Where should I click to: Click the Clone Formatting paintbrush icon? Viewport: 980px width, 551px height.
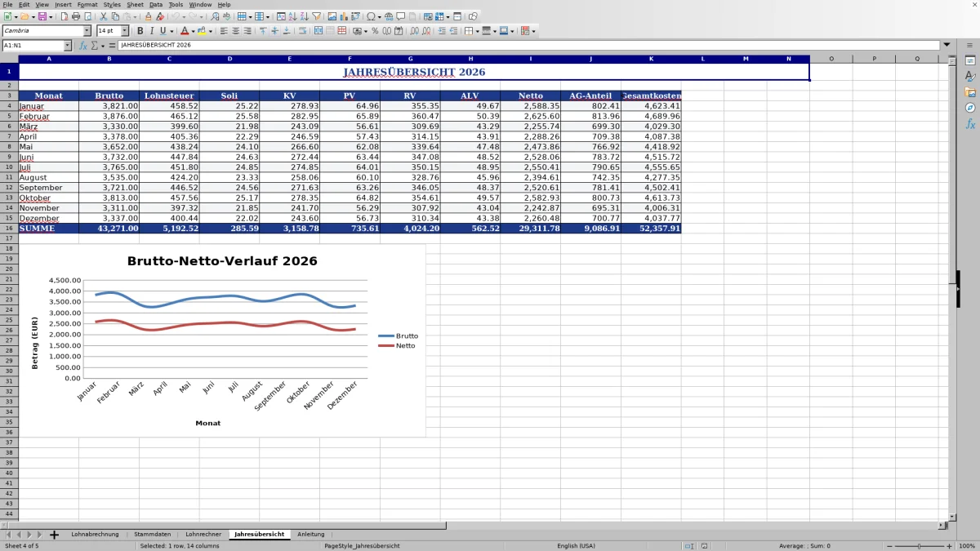coord(147,14)
